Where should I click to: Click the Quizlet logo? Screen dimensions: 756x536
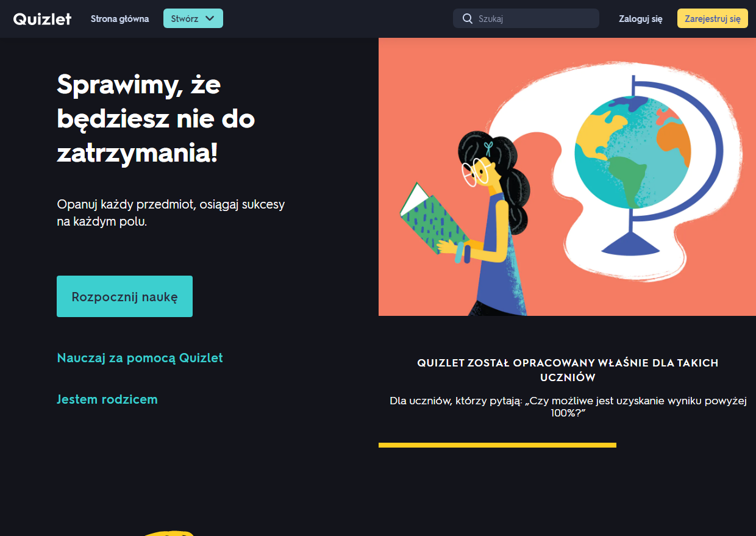42,19
